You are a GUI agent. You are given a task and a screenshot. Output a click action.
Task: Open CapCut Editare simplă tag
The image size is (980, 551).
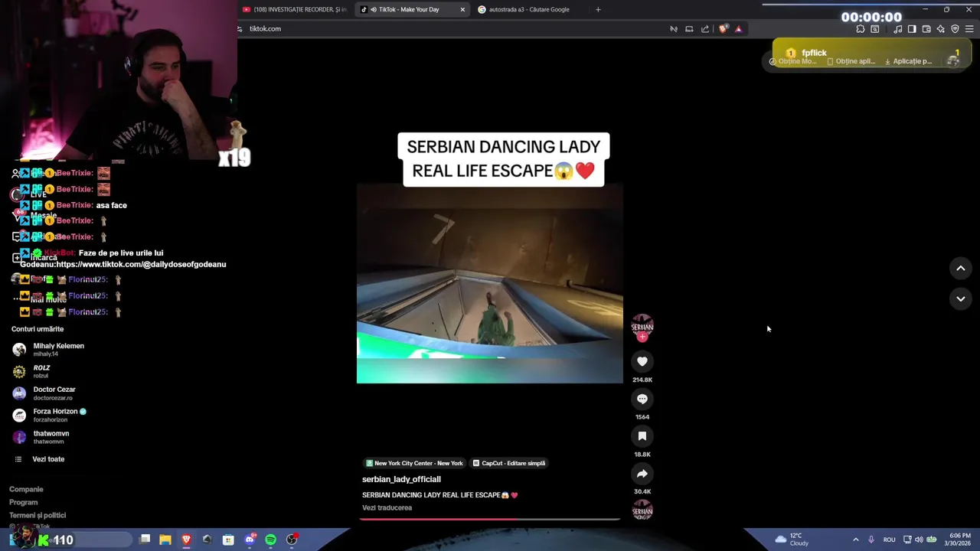pos(509,463)
